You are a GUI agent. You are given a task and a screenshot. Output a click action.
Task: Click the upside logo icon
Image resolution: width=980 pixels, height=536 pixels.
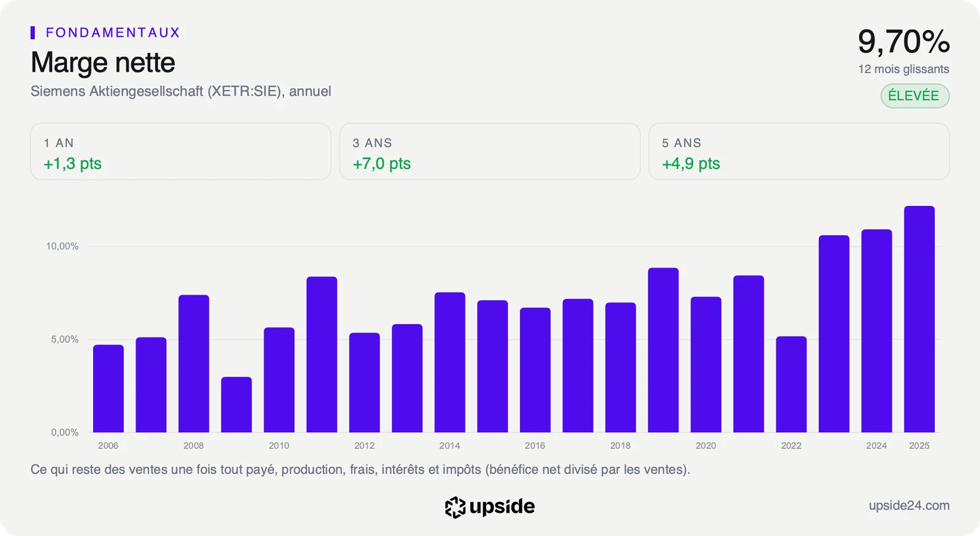(455, 507)
